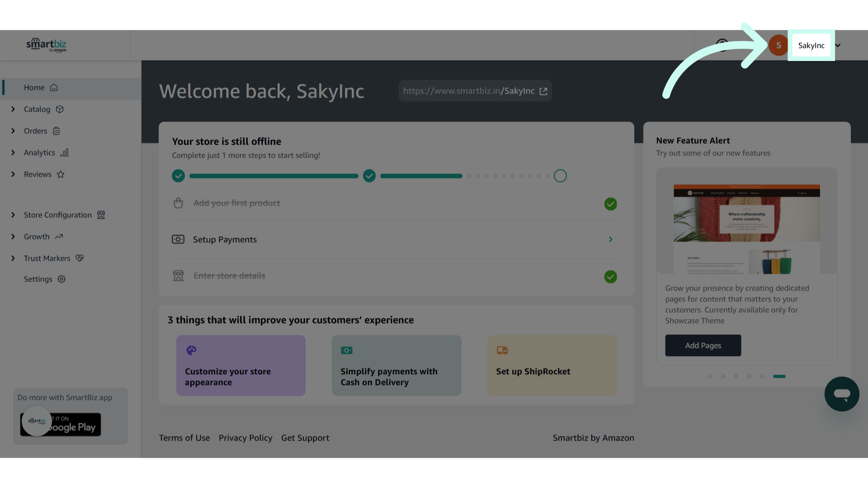Screen dimensions: 868x488
Task: Select Orders in the sidebar
Action: pyautogui.click(x=35, y=131)
